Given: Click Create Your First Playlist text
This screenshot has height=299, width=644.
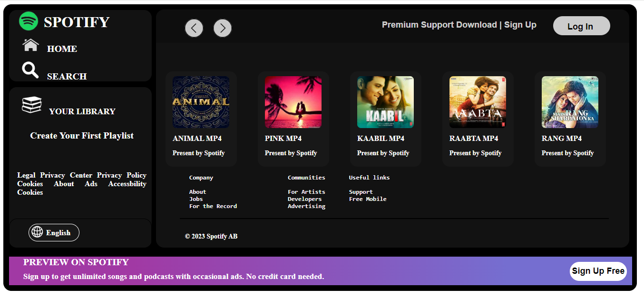Looking at the screenshot, I should point(82,136).
